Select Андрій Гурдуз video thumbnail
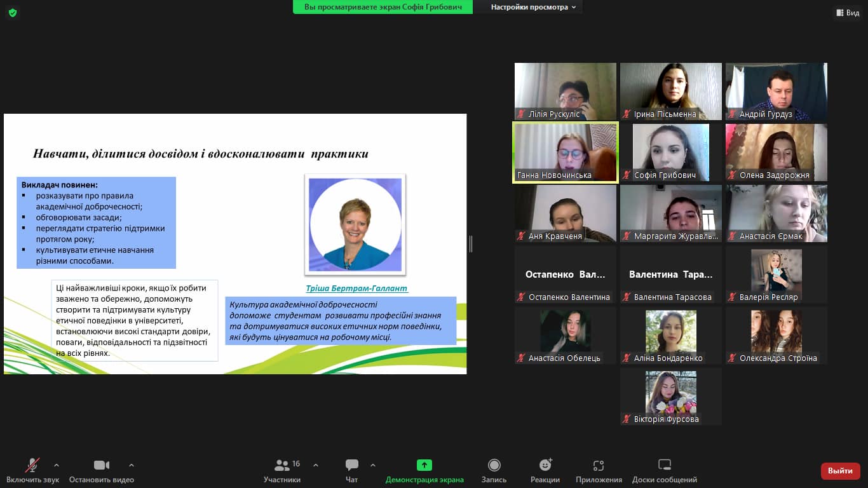The width and height of the screenshot is (868, 488). [x=776, y=91]
